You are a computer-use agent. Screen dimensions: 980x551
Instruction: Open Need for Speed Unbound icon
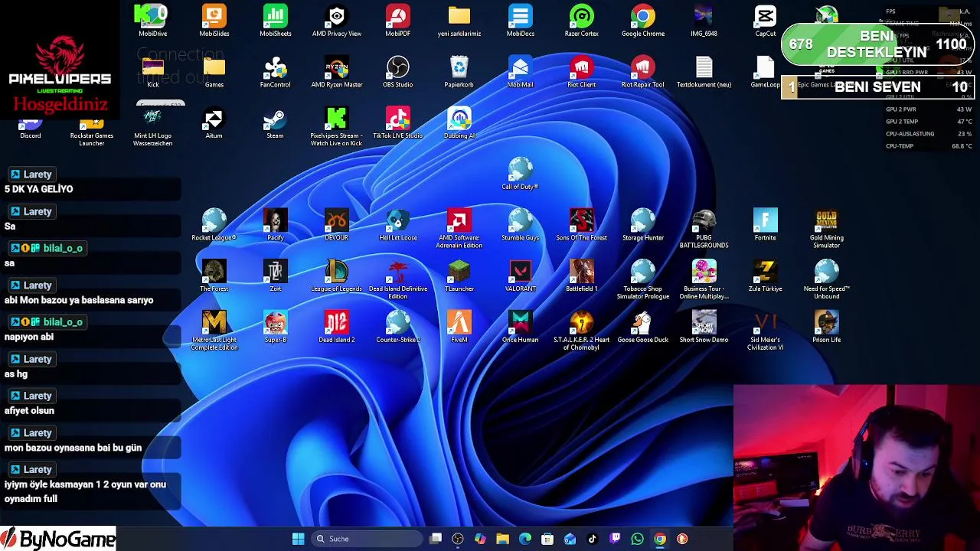tap(826, 280)
